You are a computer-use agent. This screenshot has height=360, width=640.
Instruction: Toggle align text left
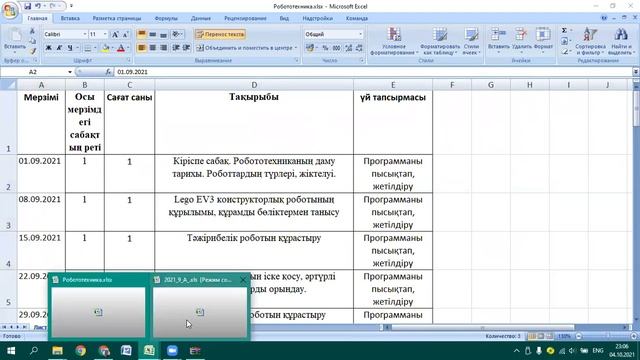[141, 48]
